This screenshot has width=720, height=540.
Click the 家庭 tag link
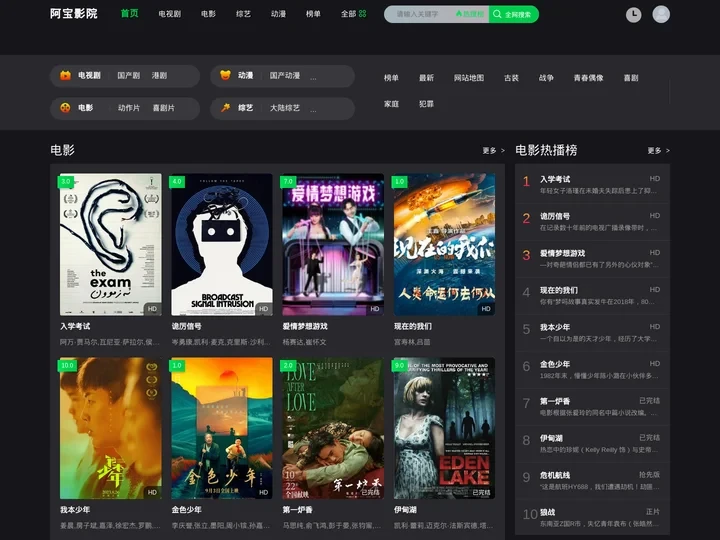click(x=391, y=104)
